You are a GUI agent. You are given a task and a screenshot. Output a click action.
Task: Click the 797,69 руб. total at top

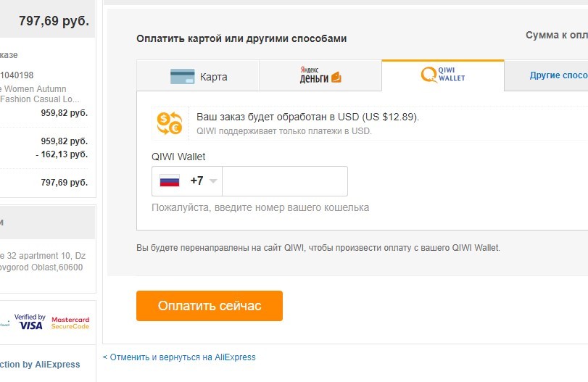pos(54,20)
